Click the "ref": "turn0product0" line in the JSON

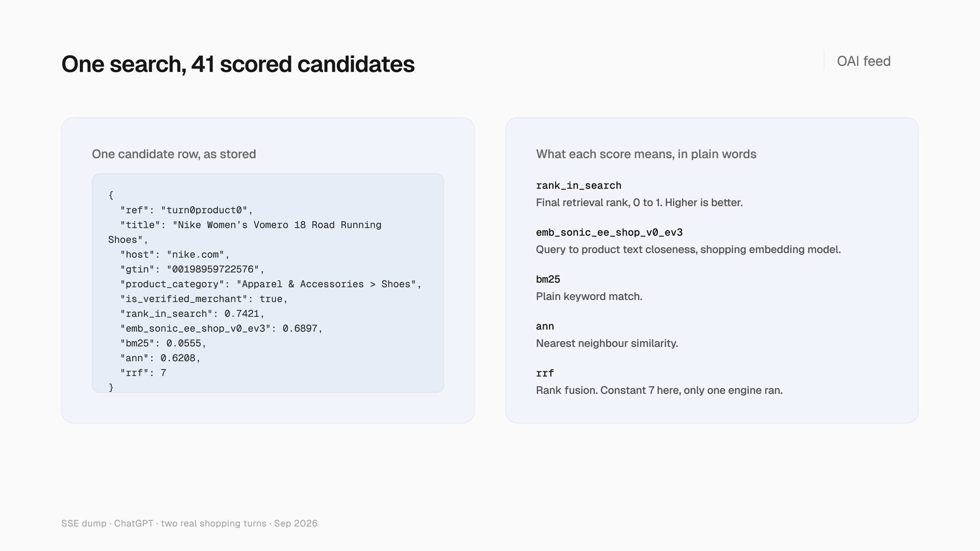[x=186, y=210]
